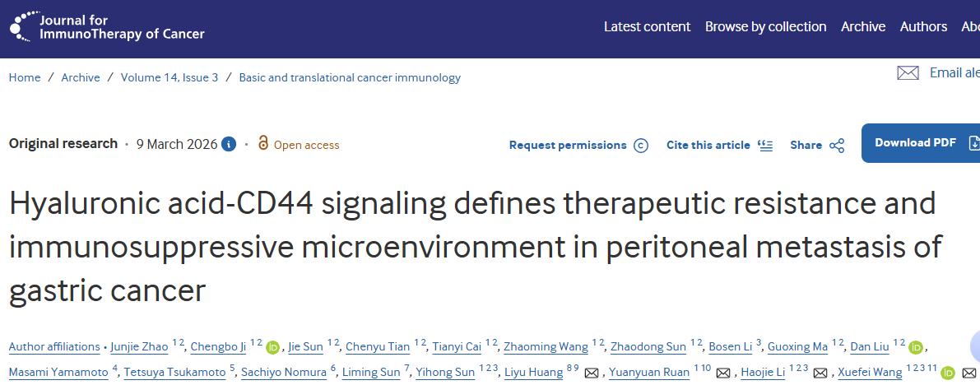Open Chengbo Ji's ORCID icon
Viewport: 980px width, 385px height.
[273, 347]
